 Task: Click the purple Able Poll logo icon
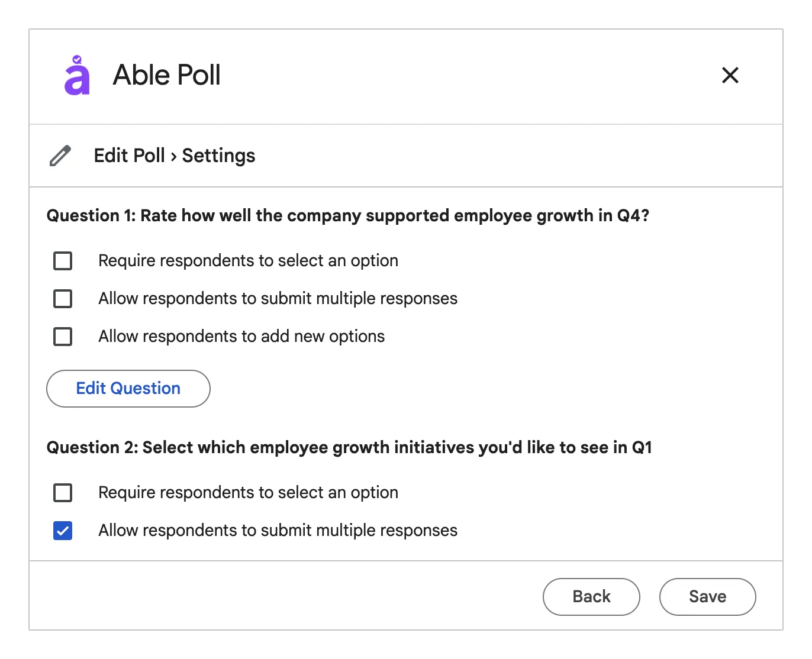tap(76, 75)
